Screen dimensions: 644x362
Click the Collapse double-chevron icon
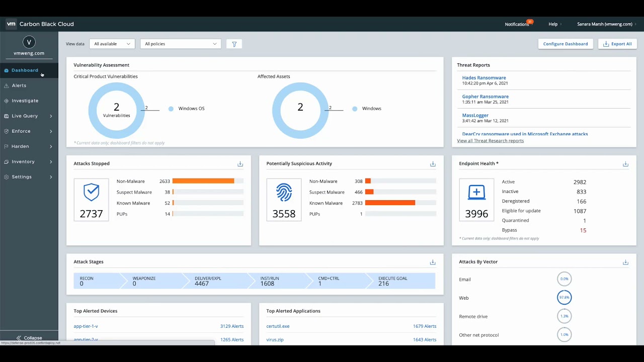[x=19, y=338]
